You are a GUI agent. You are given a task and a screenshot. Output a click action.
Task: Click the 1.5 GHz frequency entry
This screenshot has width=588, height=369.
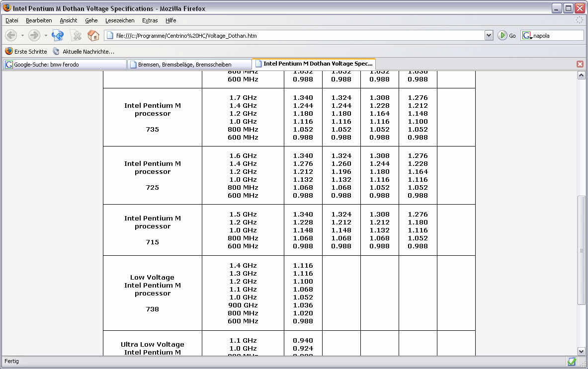243,214
